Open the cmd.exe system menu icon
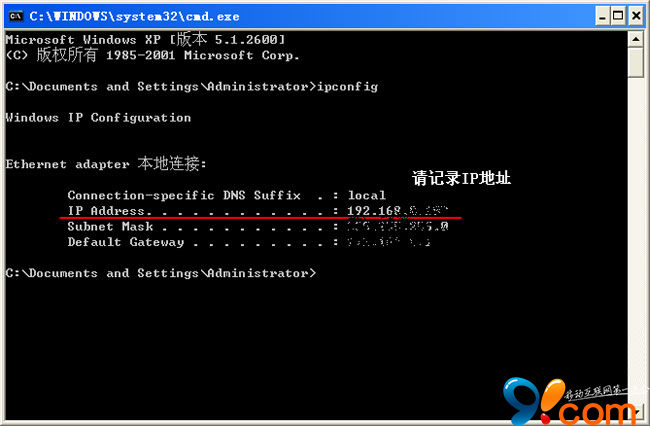The image size is (650, 426). click(16, 16)
